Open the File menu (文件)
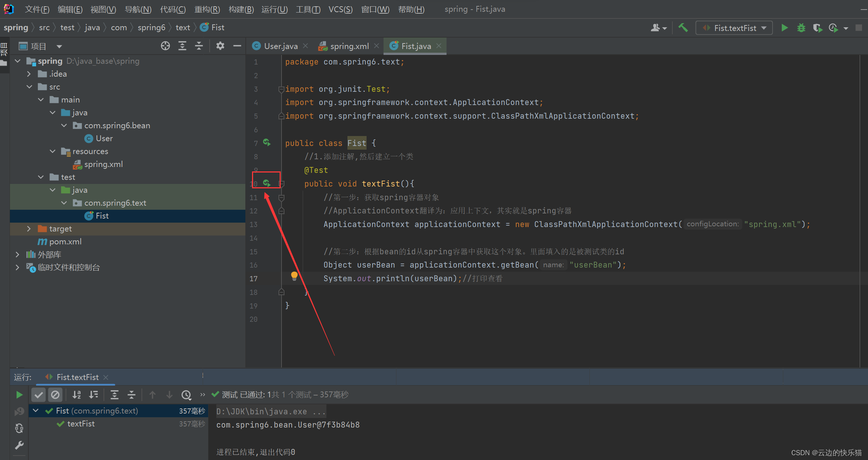 point(37,9)
